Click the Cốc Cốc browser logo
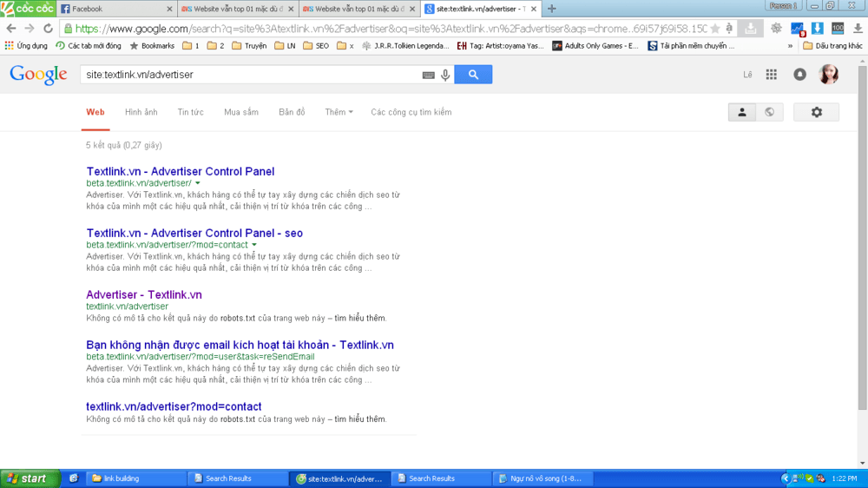The image size is (868, 488). pyautogui.click(x=28, y=9)
